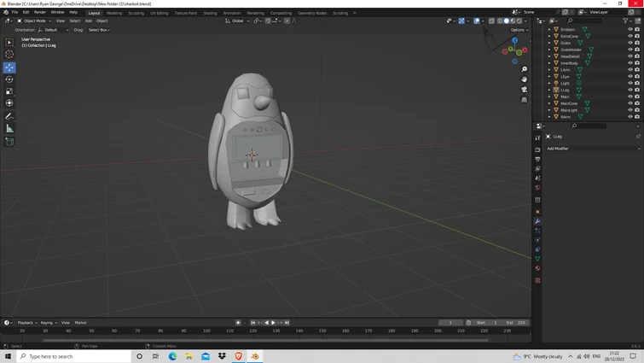Toggle camera view in the viewport
This screenshot has height=363, width=644.
tap(525, 89)
